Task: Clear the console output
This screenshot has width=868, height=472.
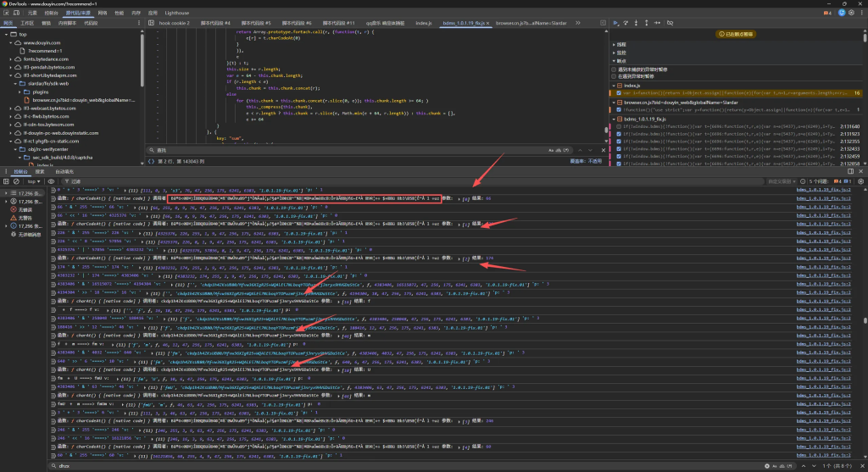Action: [17, 181]
